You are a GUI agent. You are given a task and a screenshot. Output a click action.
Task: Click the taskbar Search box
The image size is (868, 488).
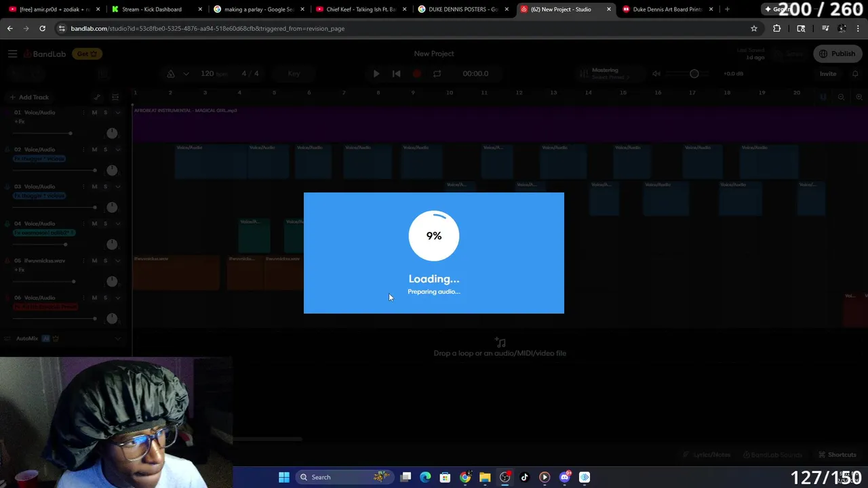pyautogui.click(x=345, y=477)
